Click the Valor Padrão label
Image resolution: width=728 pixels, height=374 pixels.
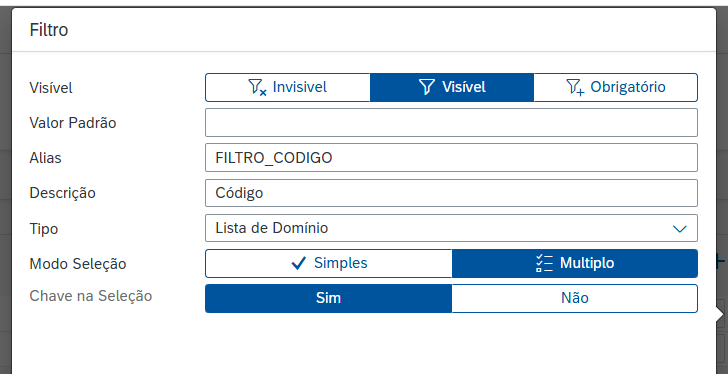coord(72,123)
